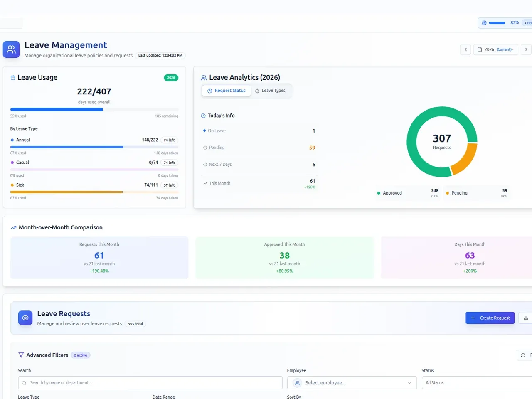This screenshot has width=532, height=399.
Task: Click the search by name or department field
Action: tap(150, 383)
